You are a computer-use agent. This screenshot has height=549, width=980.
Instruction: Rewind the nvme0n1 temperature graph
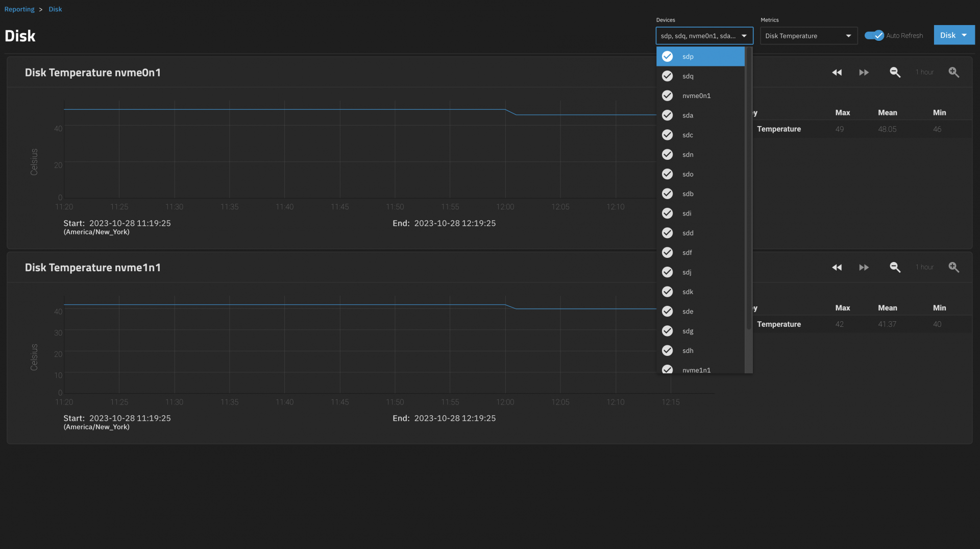point(837,73)
